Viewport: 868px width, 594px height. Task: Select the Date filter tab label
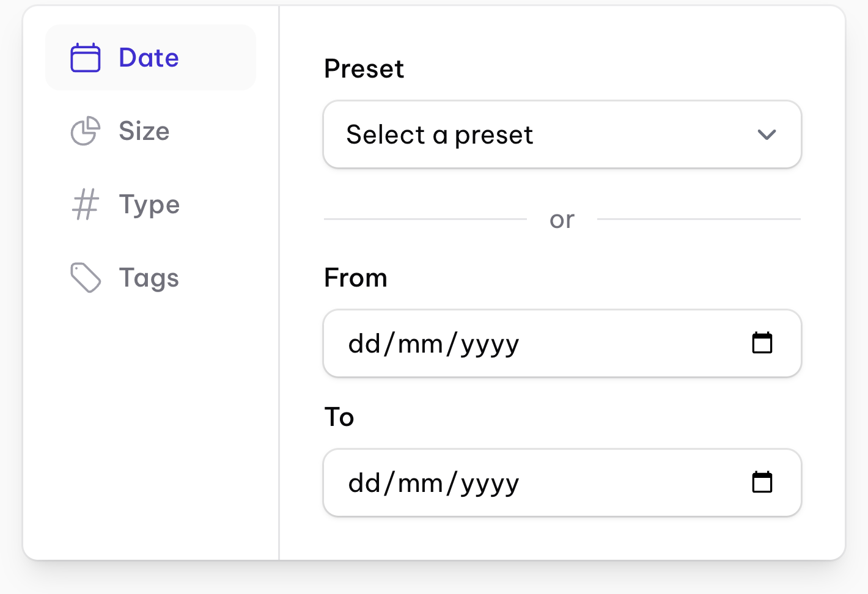[x=149, y=58]
